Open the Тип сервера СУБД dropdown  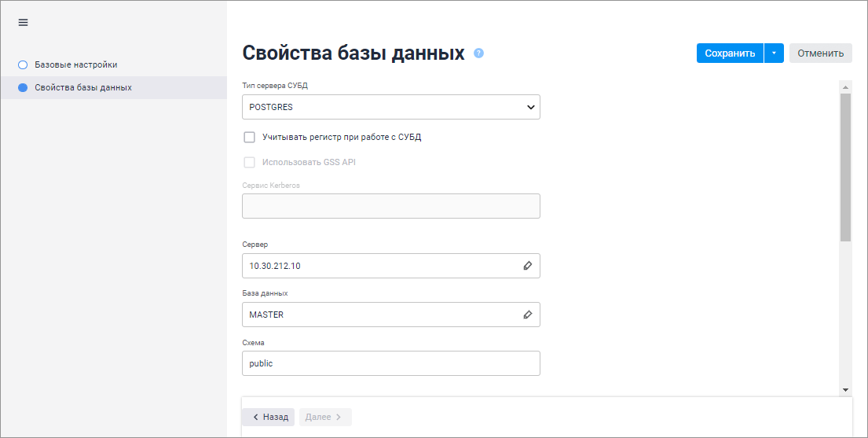pos(390,107)
